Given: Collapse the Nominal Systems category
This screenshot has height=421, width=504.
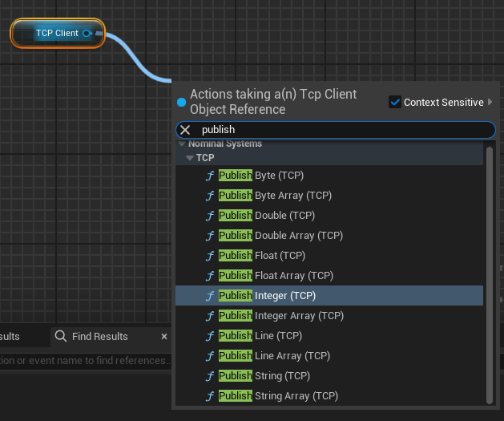Looking at the screenshot, I should tap(182, 144).
